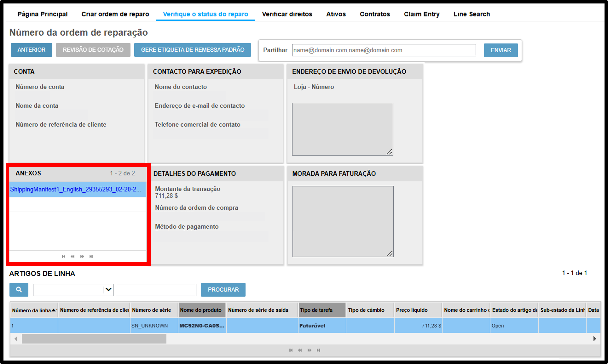Click the horizontal scrollbar thumb of table

[94, 339]
